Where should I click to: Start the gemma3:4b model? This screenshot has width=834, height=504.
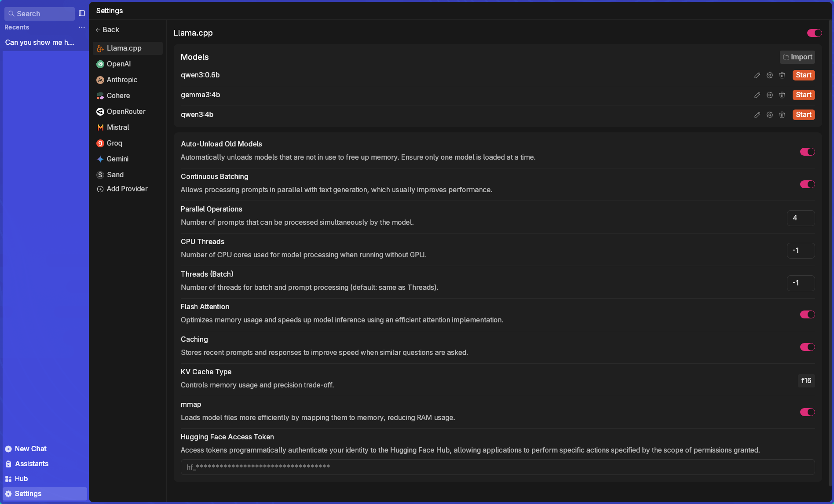[803, 95]
